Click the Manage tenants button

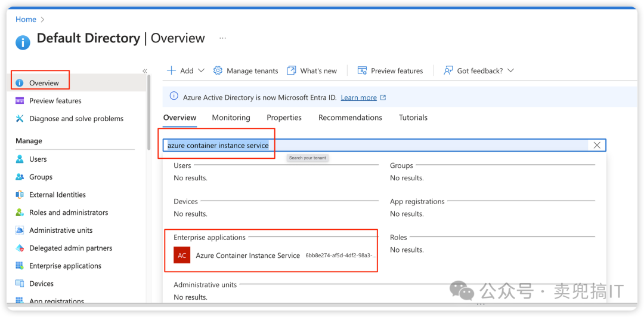(246, 70)
